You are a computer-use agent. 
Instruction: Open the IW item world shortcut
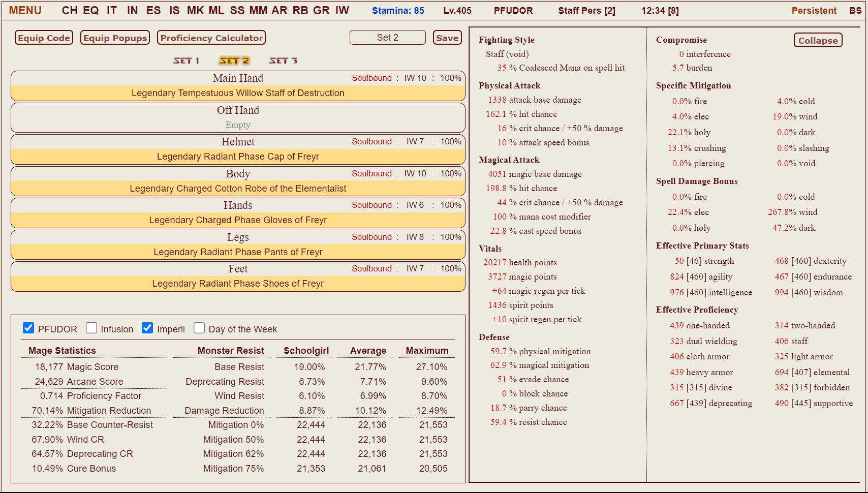(x=342, y=10)
